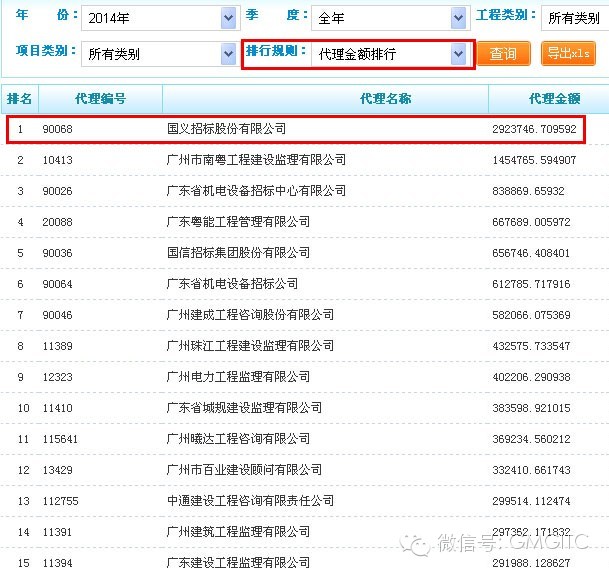Viewport: 609px width, 574px height.
Task: Select 广东建设工程监理有限公司
Action: pyautogui.click(x=238, y=563)
